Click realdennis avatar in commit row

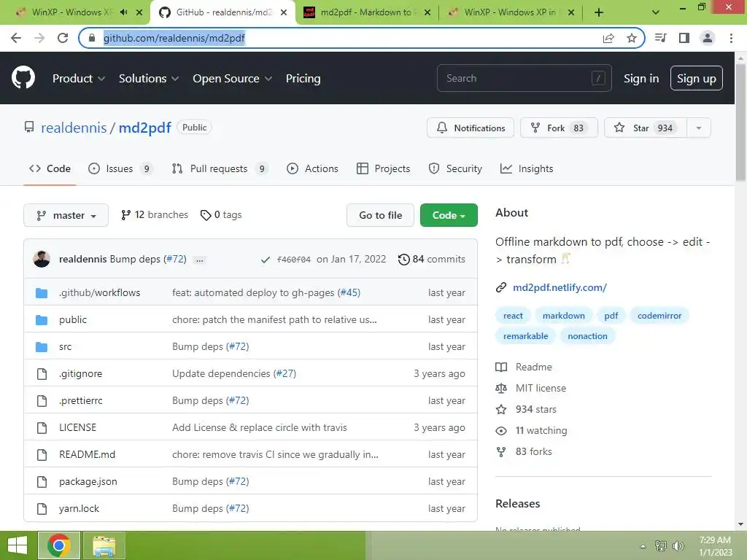(x=42, y=259)
